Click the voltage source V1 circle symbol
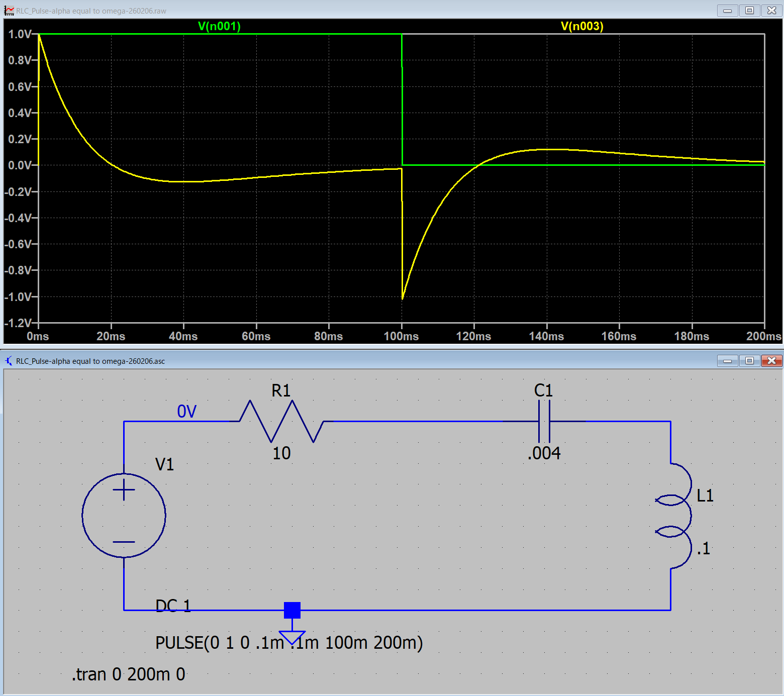This screenshot has height=696, width=784. 124,515
